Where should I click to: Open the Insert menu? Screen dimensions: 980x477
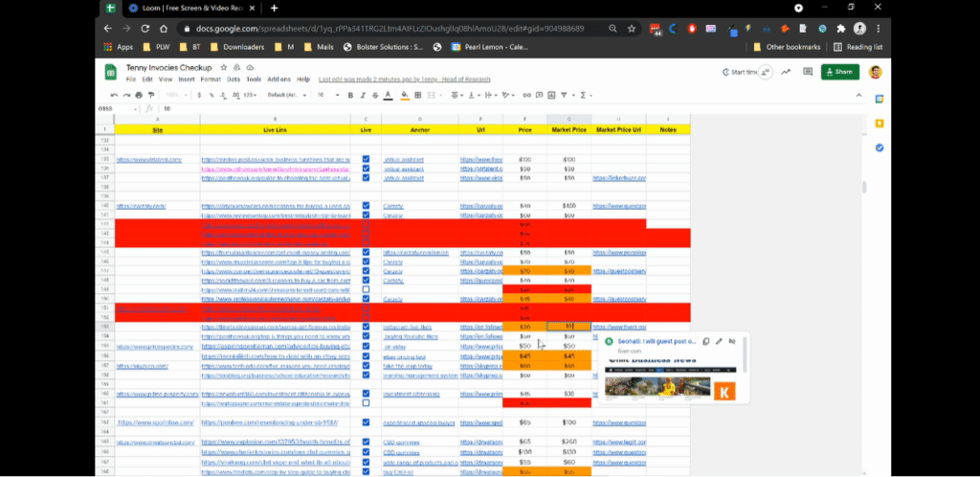pyautogui.click(x=187, y=79)
